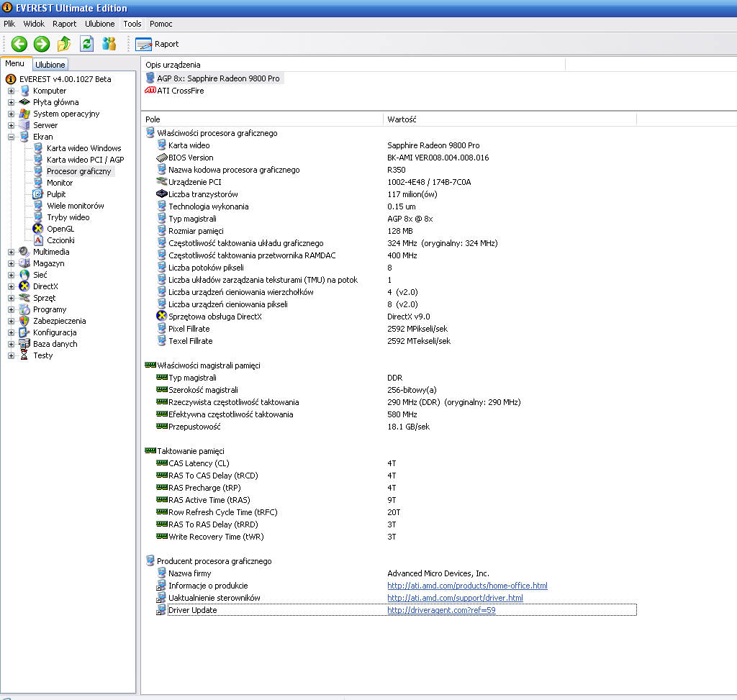This screenshot has width=737, height=700.
Task: Select Karta wideo Windows tree item
Action: (x=83, y=148)
